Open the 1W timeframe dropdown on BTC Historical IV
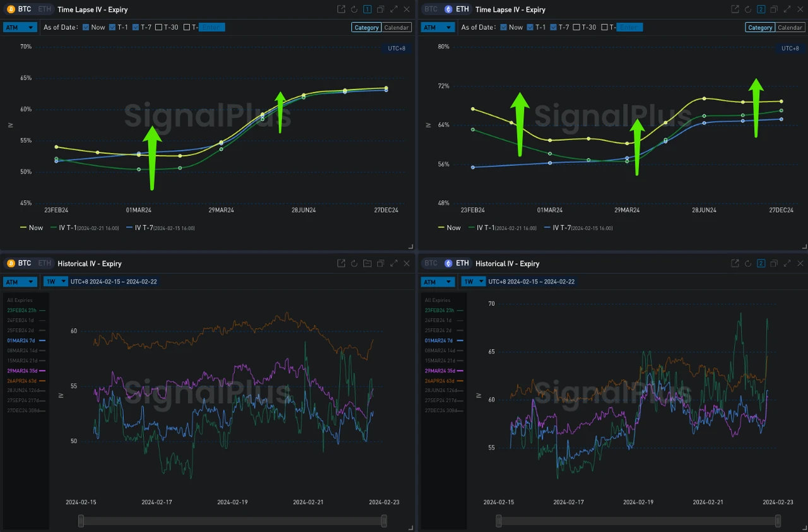 (56, 281)
